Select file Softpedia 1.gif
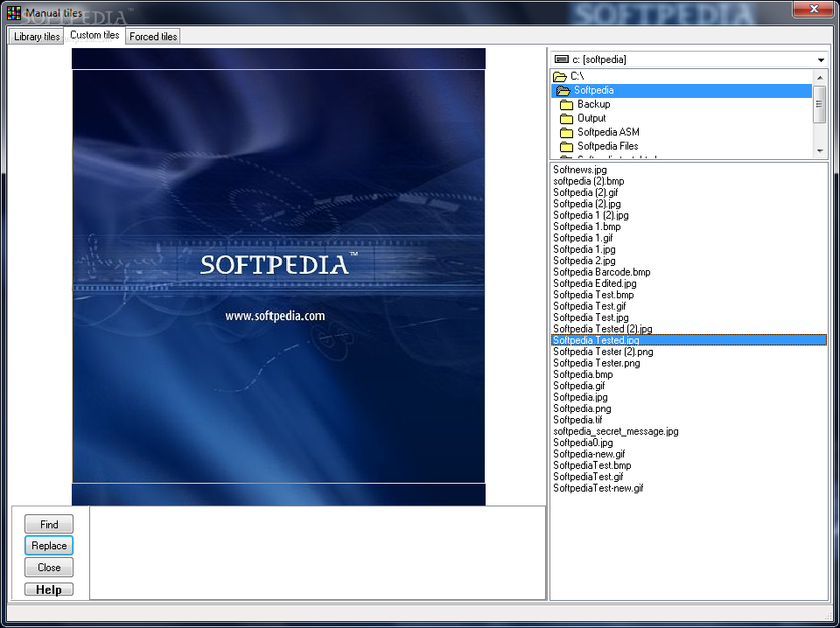This screenshot has height=628, width=840. pyautogui.click(x=583, y=238)
